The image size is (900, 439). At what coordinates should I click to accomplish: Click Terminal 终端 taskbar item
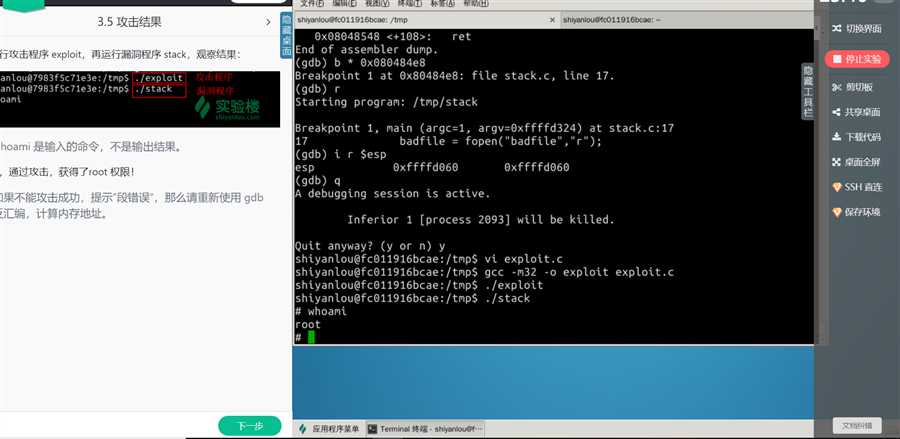[425, 429]
